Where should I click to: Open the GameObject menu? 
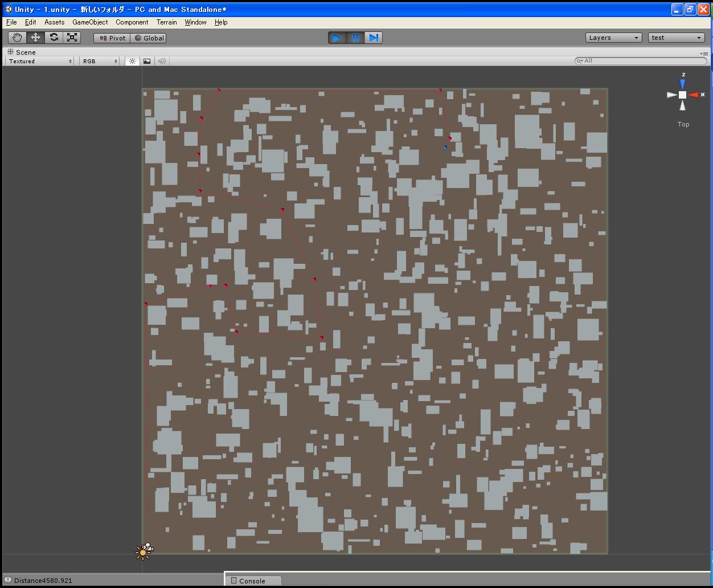click(x=90, y=22)
